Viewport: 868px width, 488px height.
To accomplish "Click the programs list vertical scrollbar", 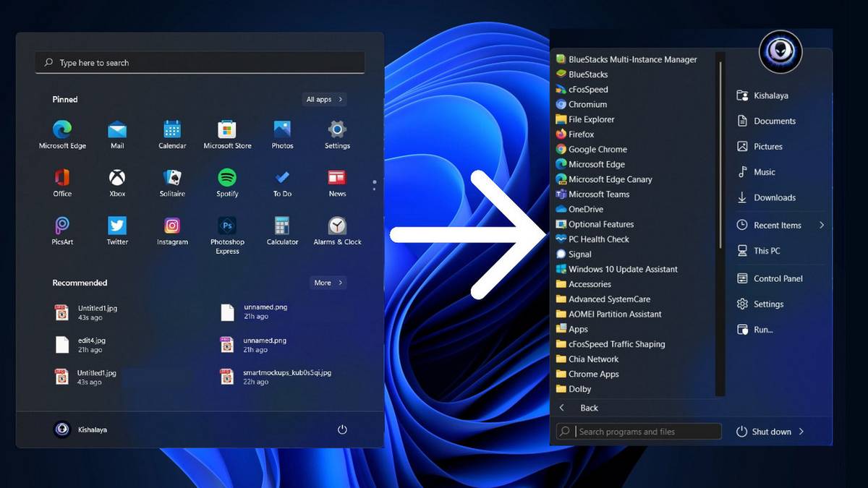I will [720, 155].
